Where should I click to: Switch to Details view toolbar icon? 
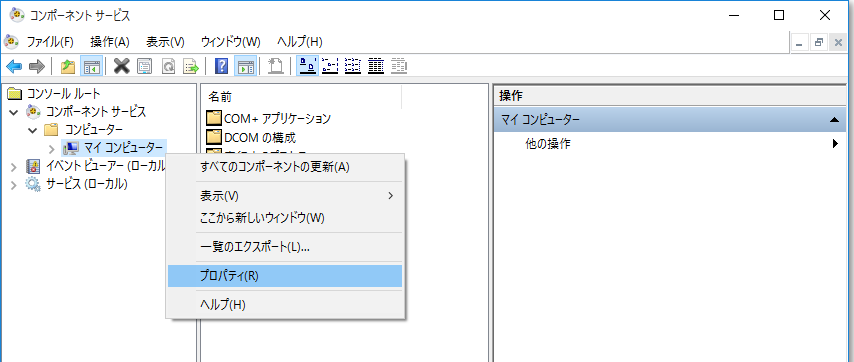pyautogui.click(x=376, y=66)
